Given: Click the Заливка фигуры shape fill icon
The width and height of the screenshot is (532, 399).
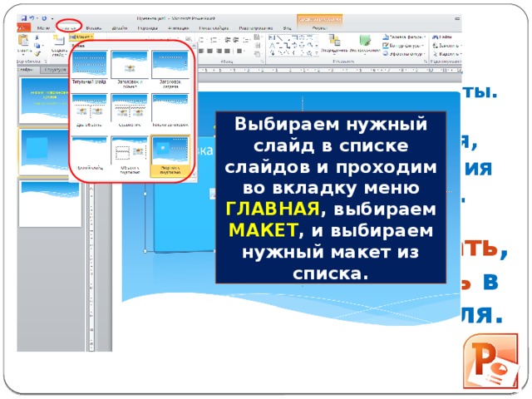Looking at the screenshot, I should point(386,37).
